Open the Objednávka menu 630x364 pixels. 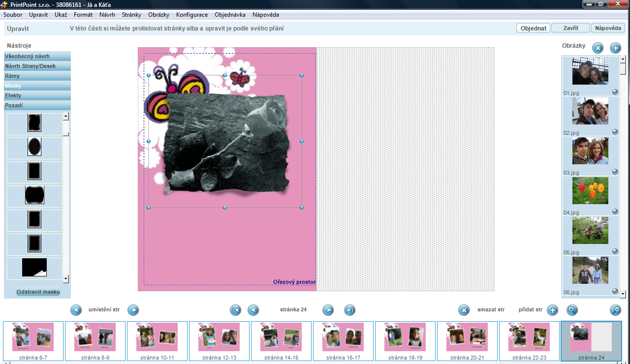coord(230,15)
